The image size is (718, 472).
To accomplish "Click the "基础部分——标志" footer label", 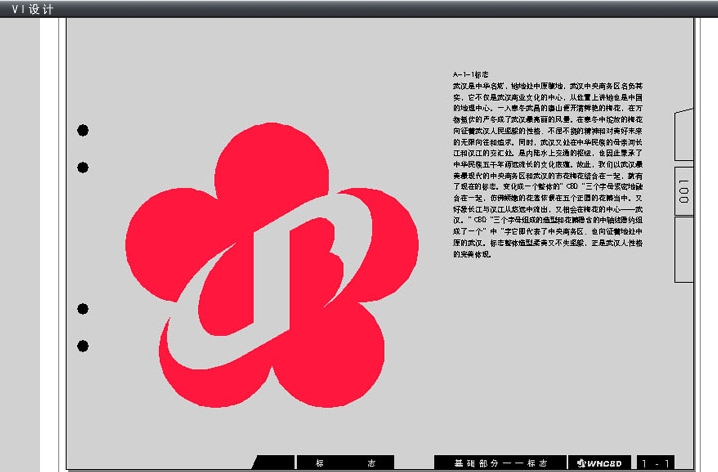I will [x=500, y=463].
